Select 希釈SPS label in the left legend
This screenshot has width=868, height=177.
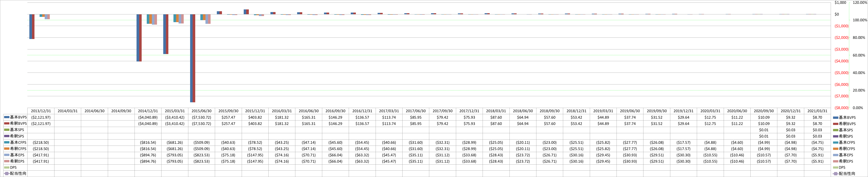tap(17, 136)
